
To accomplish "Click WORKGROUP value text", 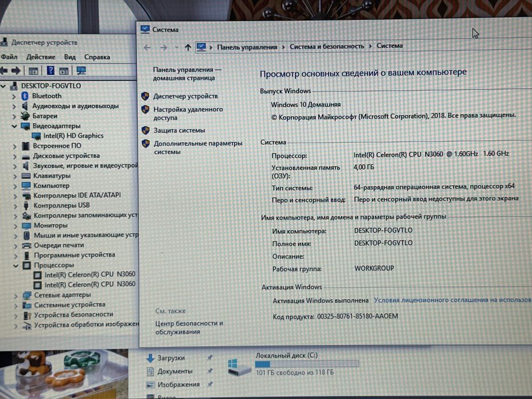I will (x=374, y=268).
